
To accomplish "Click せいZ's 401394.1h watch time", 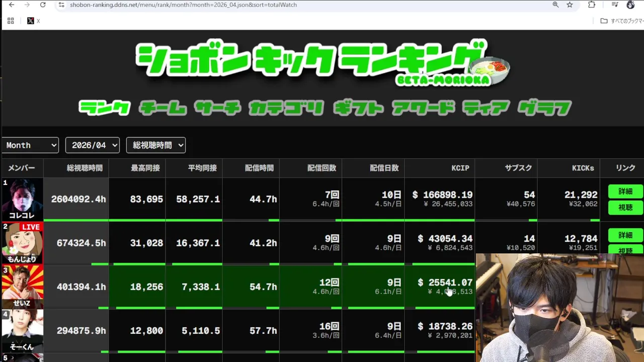I will tap(81, 287).
